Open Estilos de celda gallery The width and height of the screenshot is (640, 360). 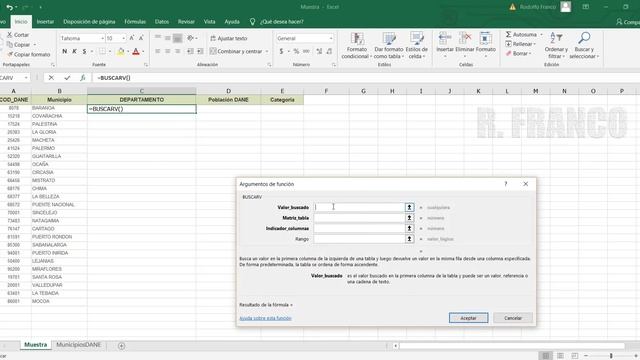[416, 45]
